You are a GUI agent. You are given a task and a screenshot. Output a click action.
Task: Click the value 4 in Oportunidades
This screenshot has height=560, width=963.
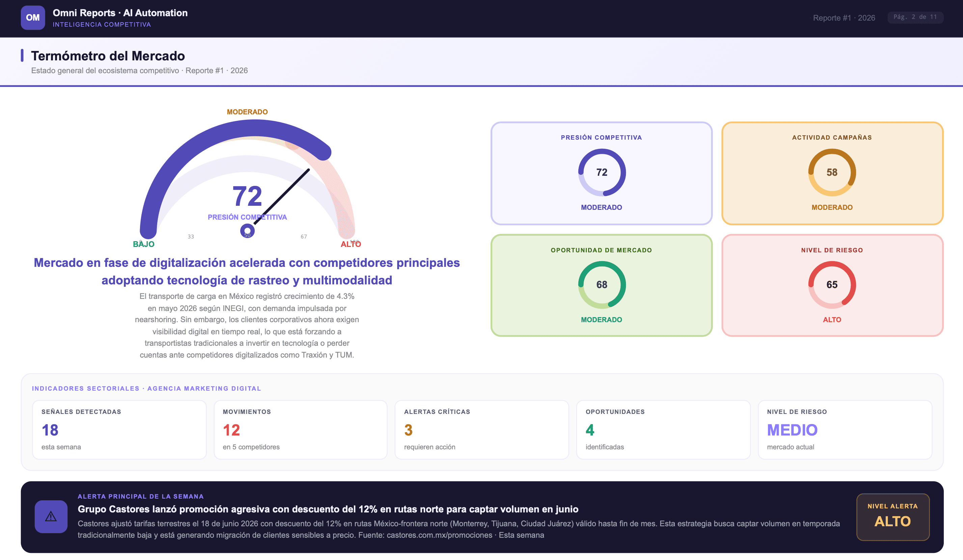click(x=590, y=430)
